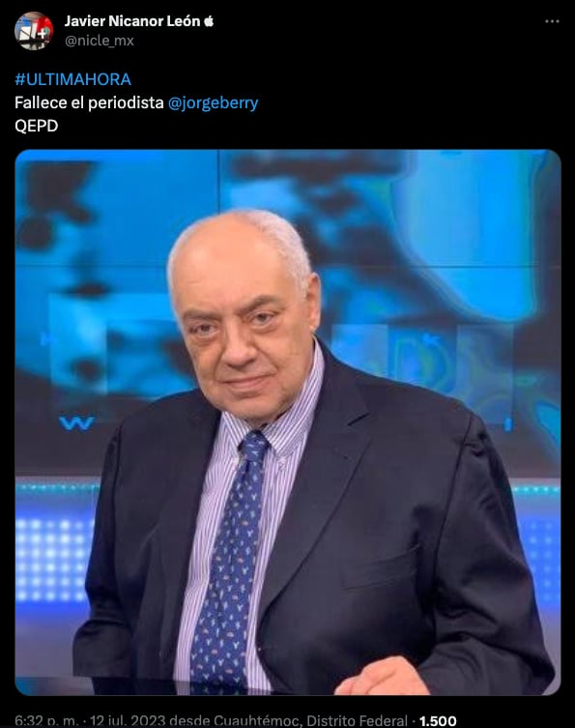This screenshot has width=575, height=728.
Task: Select the QEPD text line
Action: [36, 126]
